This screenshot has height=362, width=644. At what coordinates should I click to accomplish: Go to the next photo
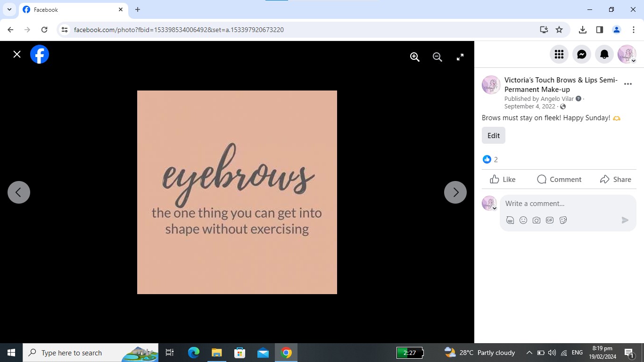point(455,192)
